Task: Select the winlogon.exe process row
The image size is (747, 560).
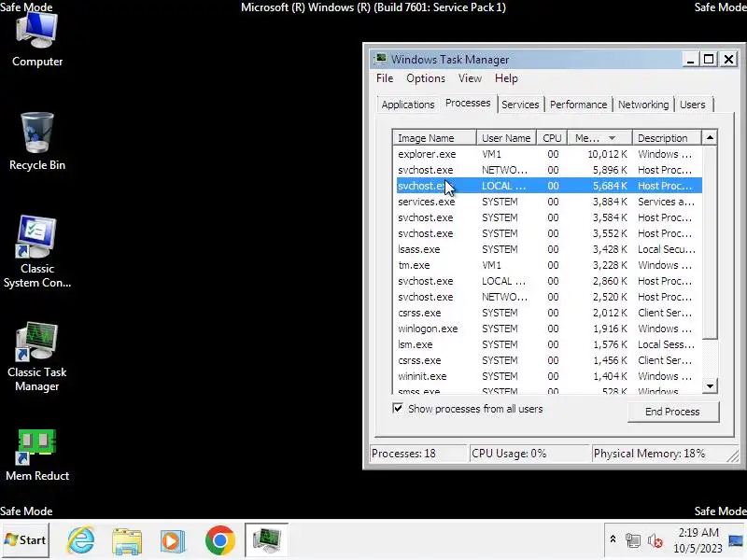Action: [548, 329]
